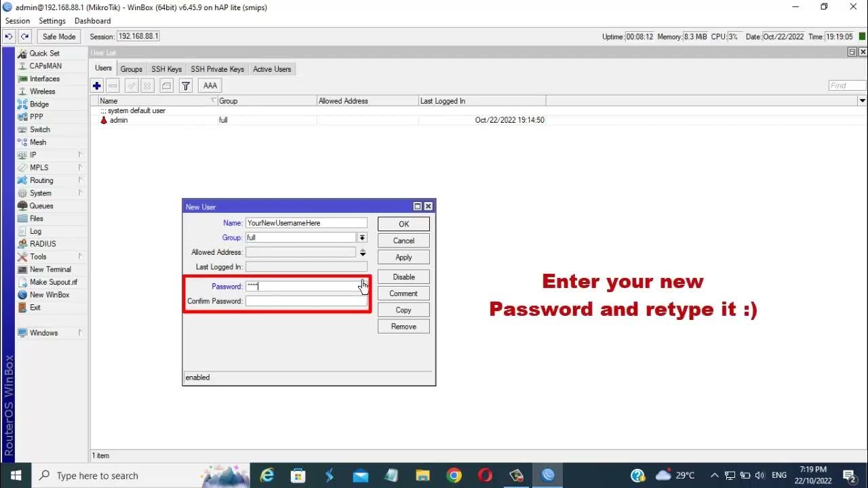
Task: Open Wireless settings in the sidebar
Action: tap(42, 91)
